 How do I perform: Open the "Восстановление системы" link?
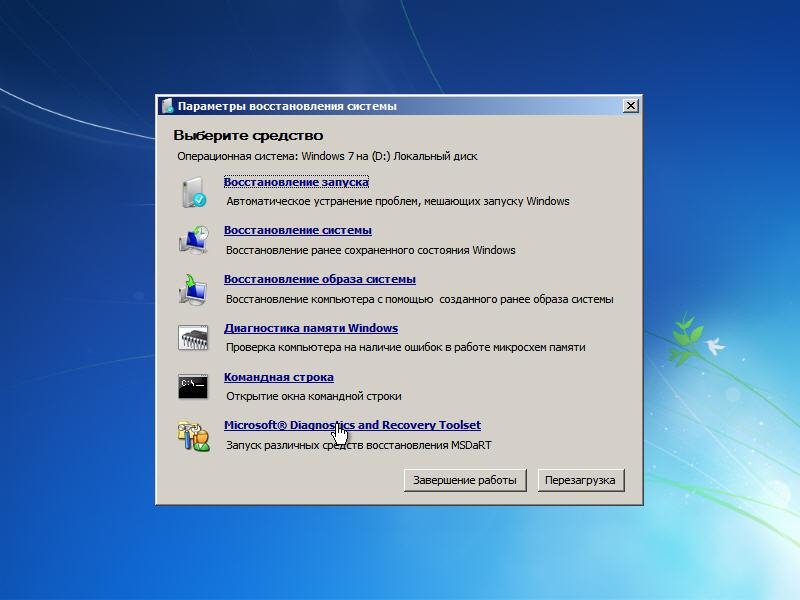pyautogui.click(x=297, y=231)
